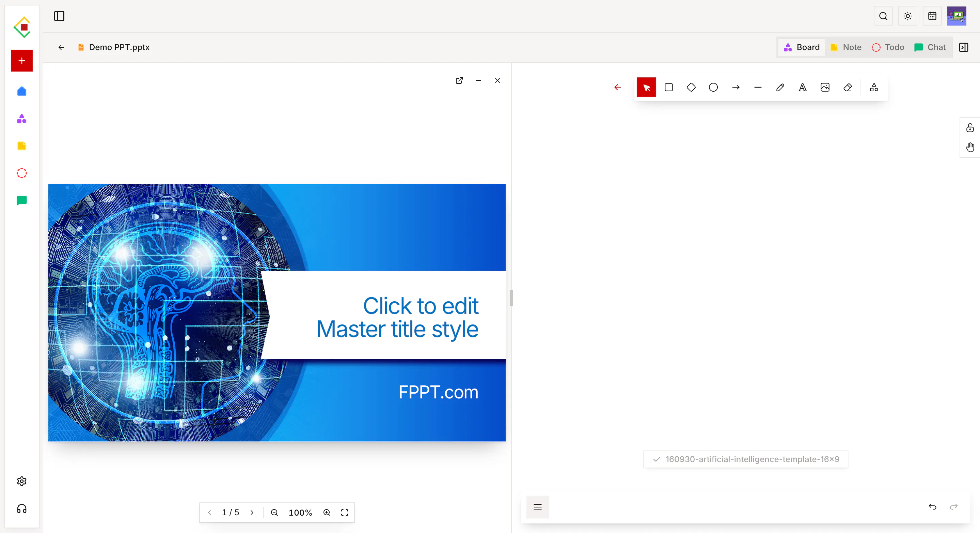Collapse the right side panel icon
980x533 pixels.
point(964,47)
